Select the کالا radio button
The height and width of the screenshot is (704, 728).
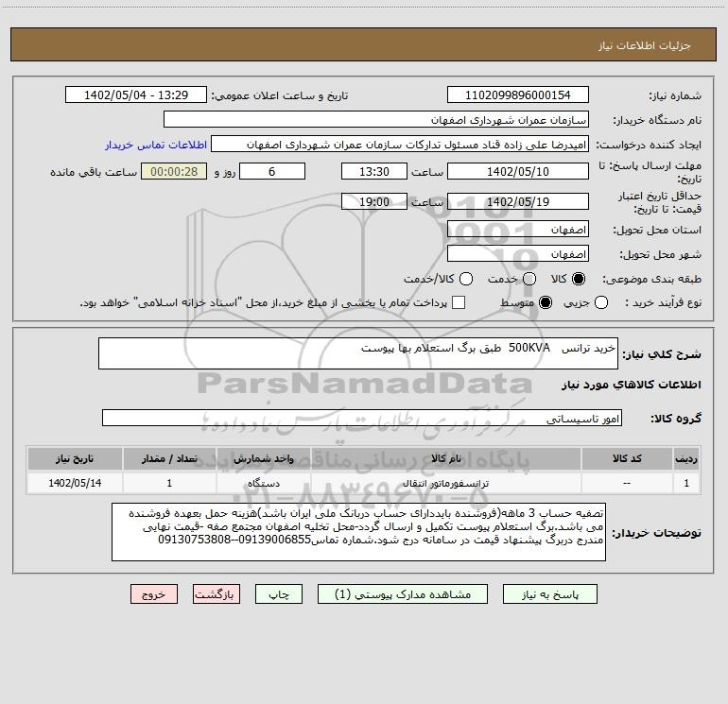(x=579, y=279)
